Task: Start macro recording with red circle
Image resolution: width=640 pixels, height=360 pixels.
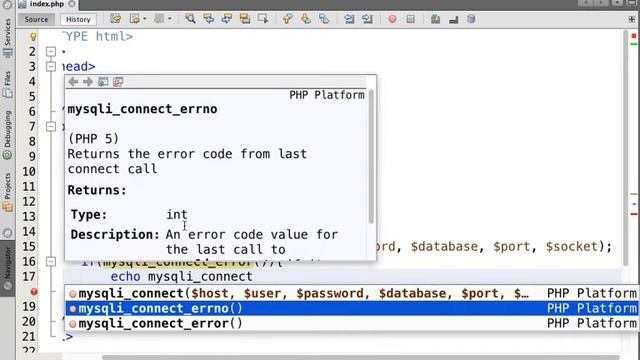Action: pyautogui.click(x=392, y=19)
